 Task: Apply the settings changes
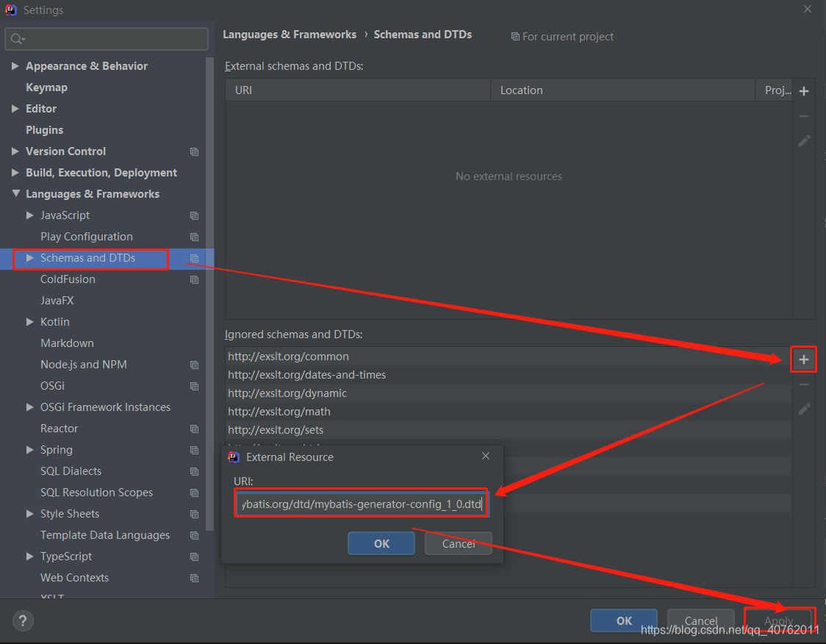[x=778, y=620]
